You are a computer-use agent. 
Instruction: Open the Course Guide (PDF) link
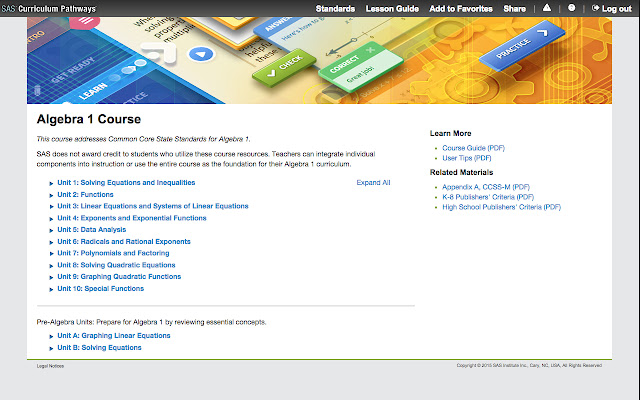pyautogui.click(x=473, y=148)
